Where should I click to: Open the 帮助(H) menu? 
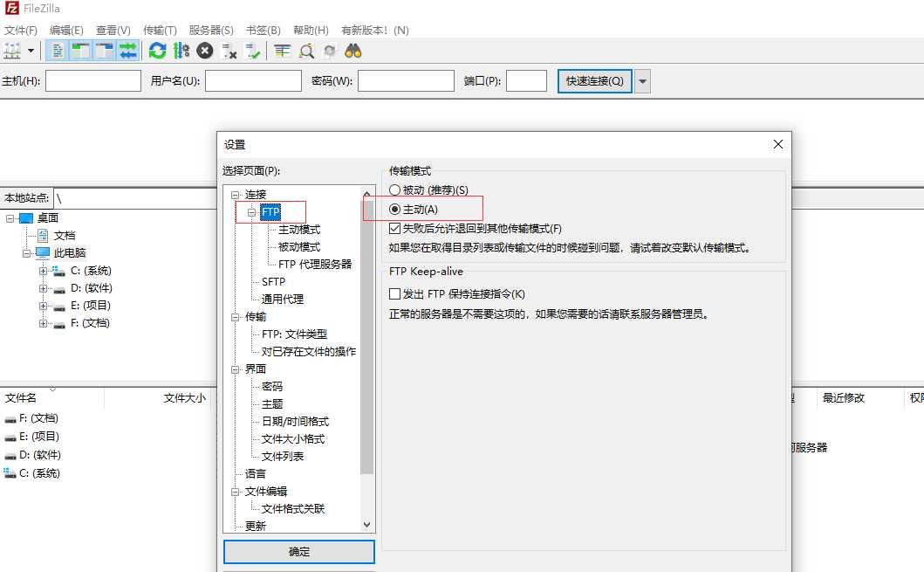tap(311, 30)
